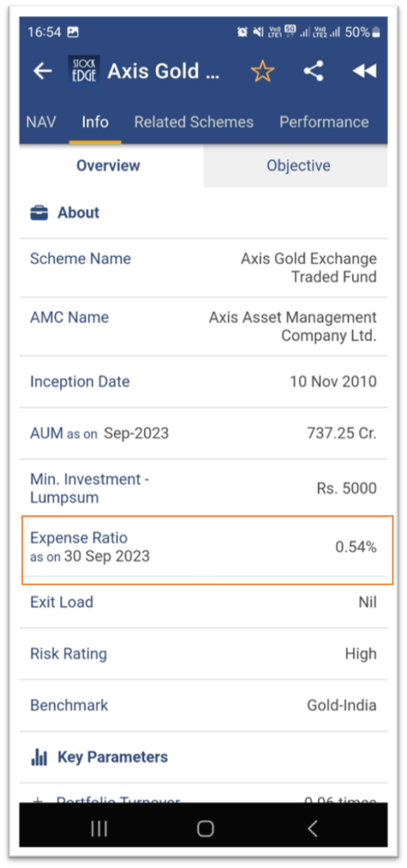
Task: Expand the Portfolio Turnover row
Action: click(x=203, y=795)
